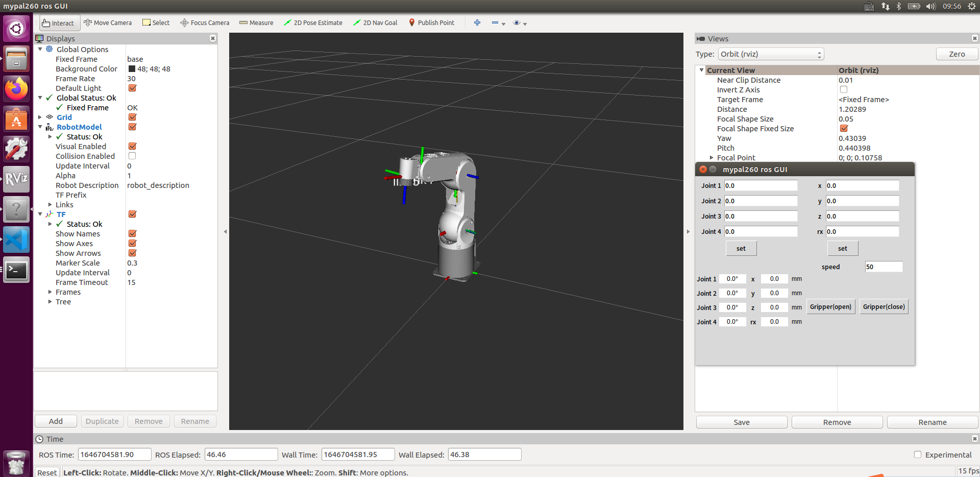Click the Background Color swatch

(x=132, y=69)
